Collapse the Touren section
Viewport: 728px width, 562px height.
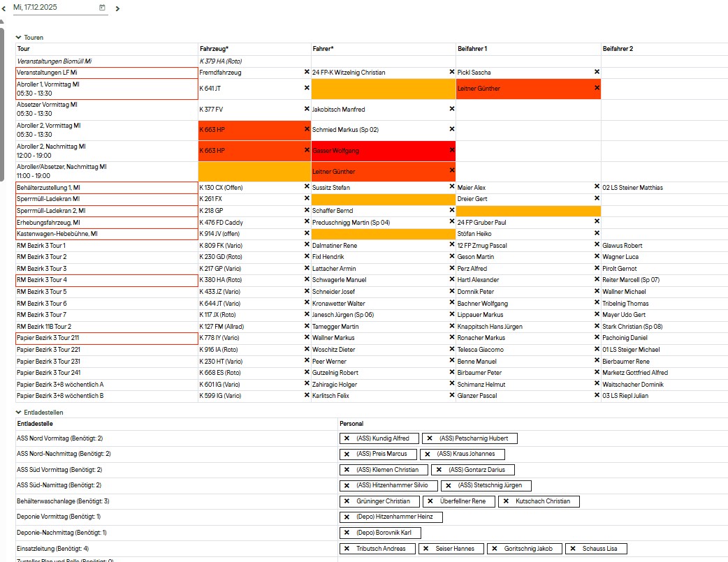19,37
